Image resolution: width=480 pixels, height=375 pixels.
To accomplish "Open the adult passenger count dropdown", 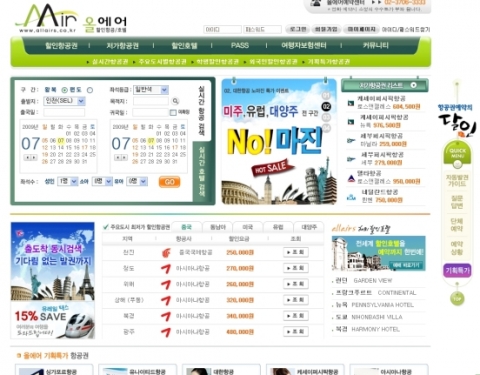I will [x=67, y=181].
